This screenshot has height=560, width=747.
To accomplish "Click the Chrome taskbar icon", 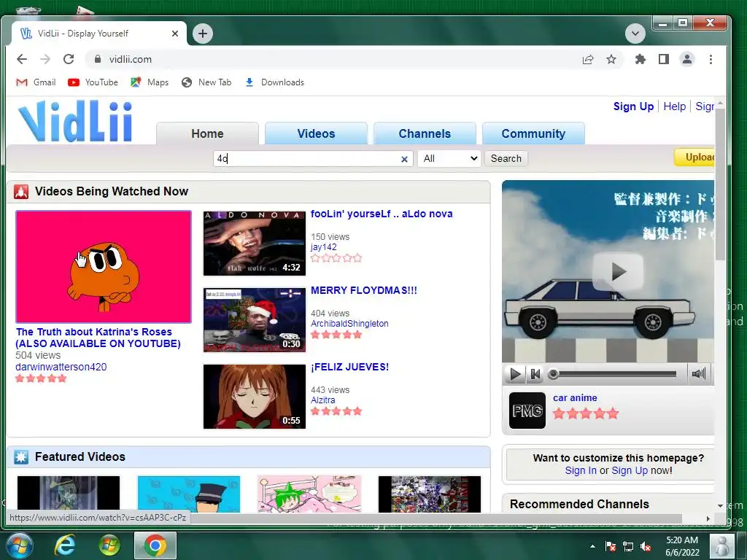I will click(x=155, y=545).
